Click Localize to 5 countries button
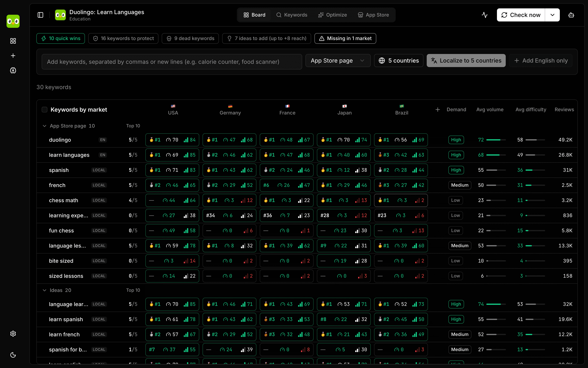Viewport: 588px width, 368px height. point(466,60)
